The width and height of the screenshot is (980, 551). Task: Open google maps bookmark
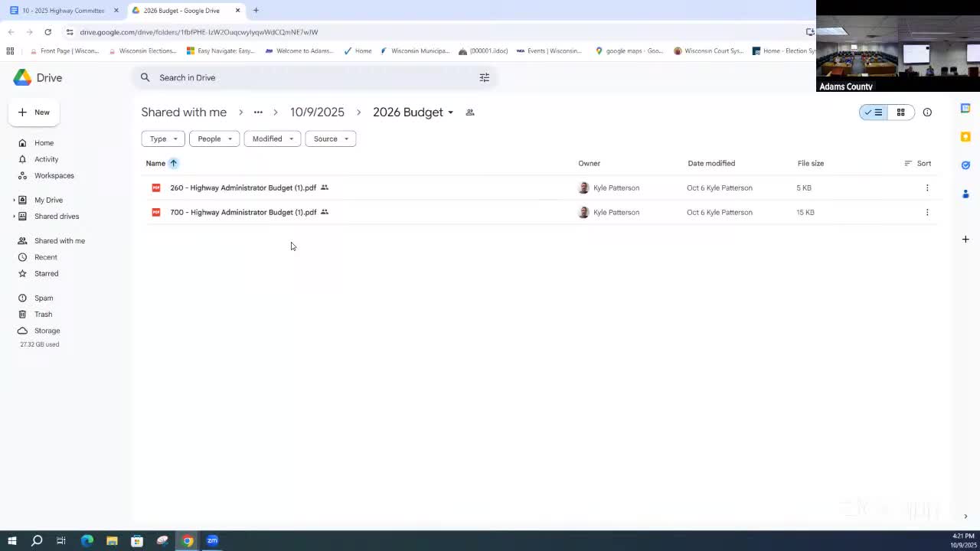coord(629,51)
